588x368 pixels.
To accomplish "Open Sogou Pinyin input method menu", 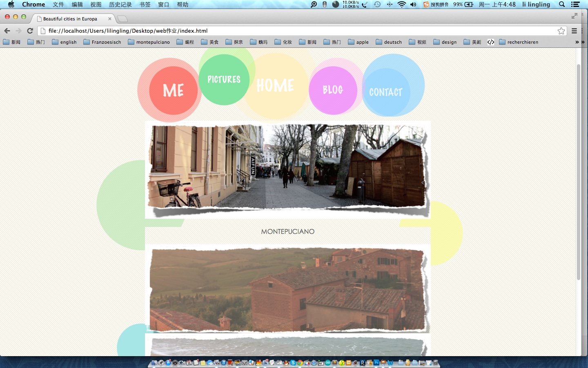I will coord(436,4).
